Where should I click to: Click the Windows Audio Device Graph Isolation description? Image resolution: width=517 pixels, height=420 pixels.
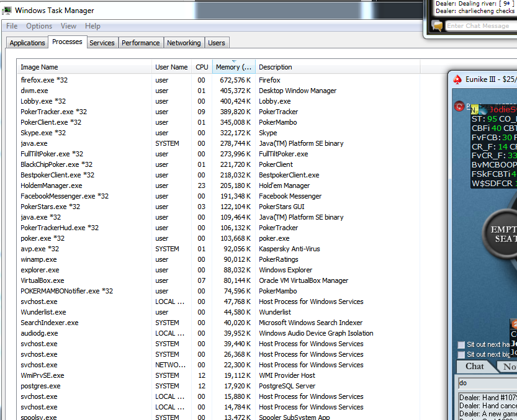pyautogui.click(x=316, y=333)
